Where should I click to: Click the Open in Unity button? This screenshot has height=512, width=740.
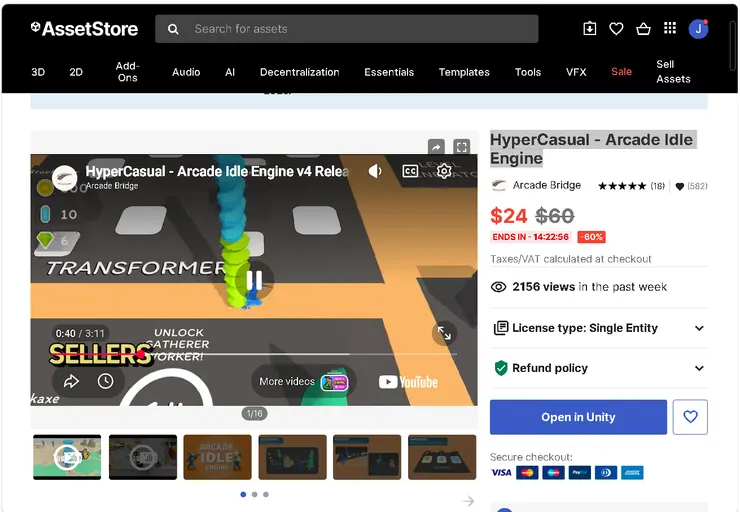pyautogui.click(x=578, y=417)
